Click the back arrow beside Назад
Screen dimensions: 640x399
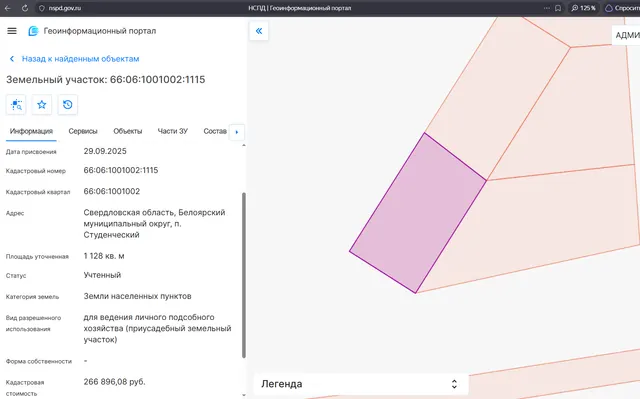[x=12, y=59]
